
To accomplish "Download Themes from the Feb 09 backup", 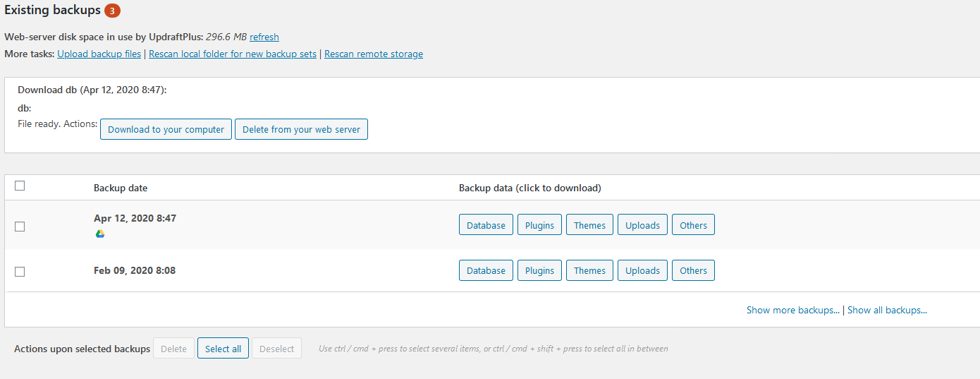I will (x=589, y=270).
